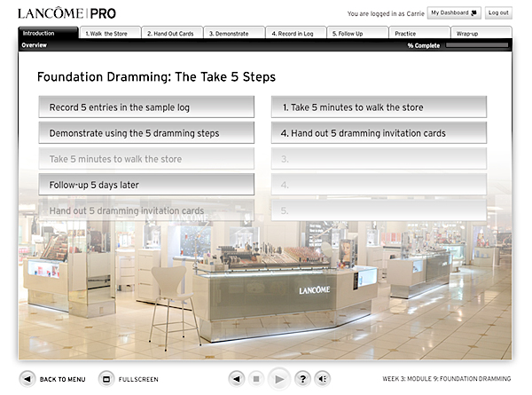The width and height of the screenshot is (532, 395).
Task: Select 'Record 5 entries in the sample log'
Action: pyautogui.click(x=146, y=107)
